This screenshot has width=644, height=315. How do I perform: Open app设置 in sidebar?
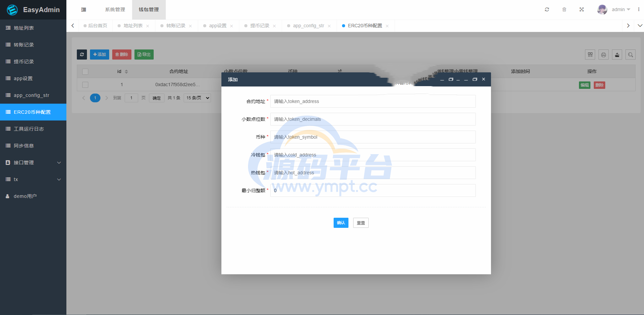pos(33,78)
